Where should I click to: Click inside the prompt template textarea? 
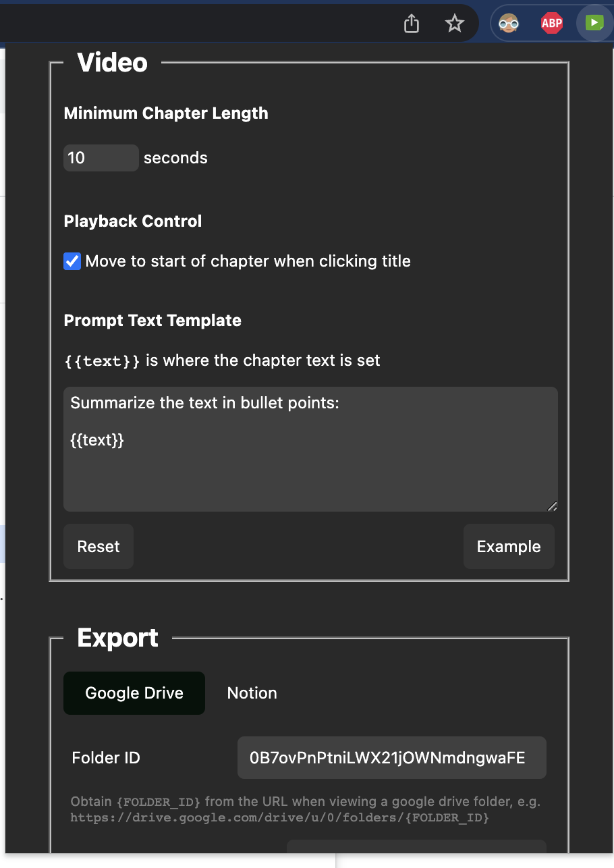310,449
